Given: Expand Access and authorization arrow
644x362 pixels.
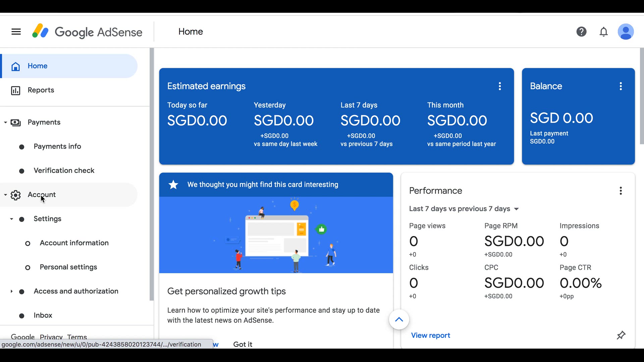Looking at the screenshot, I should pyautogui.click(x=11, y=291).
